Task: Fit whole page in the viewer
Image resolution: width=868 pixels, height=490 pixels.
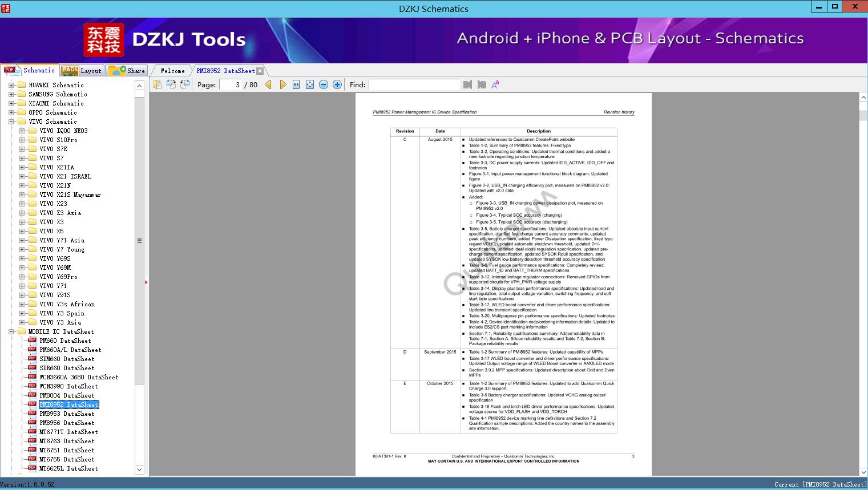Action: 309,84
